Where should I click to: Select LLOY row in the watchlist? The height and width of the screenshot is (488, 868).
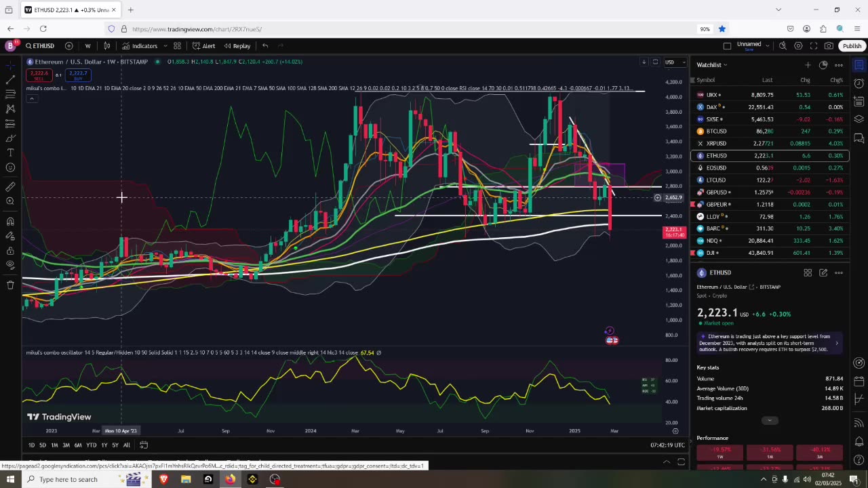(x=770, y=217)
